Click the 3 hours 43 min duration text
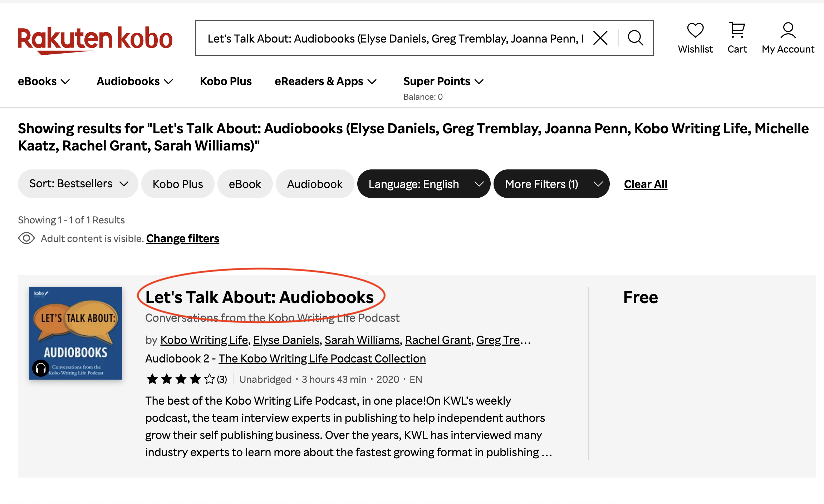The image size is (824, 504). point(334,379)
